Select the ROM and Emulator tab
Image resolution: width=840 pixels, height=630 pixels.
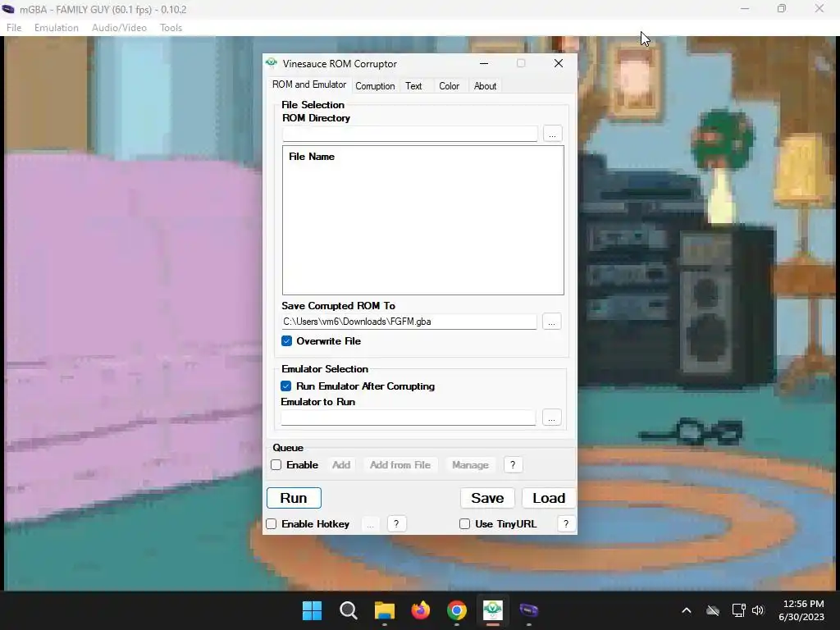[309, 84]
